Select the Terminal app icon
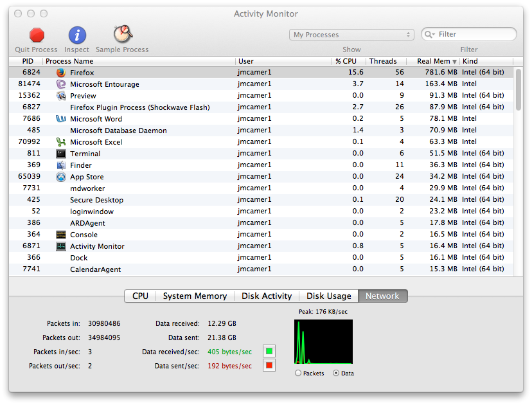532x405 pixels. [x=61, y=154]
